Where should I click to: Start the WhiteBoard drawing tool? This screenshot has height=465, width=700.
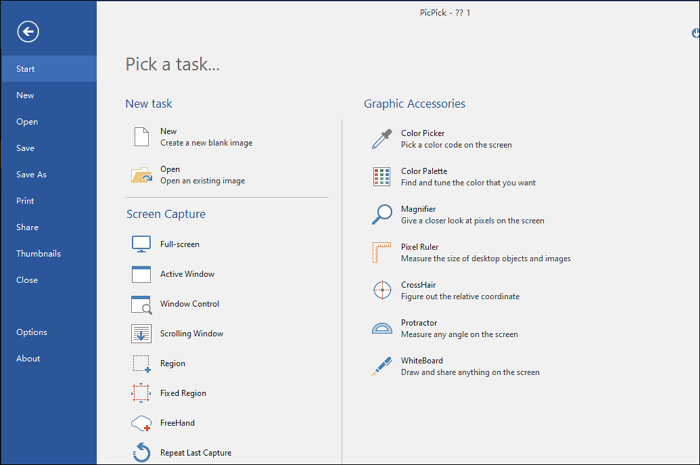[x=381, y=366]
